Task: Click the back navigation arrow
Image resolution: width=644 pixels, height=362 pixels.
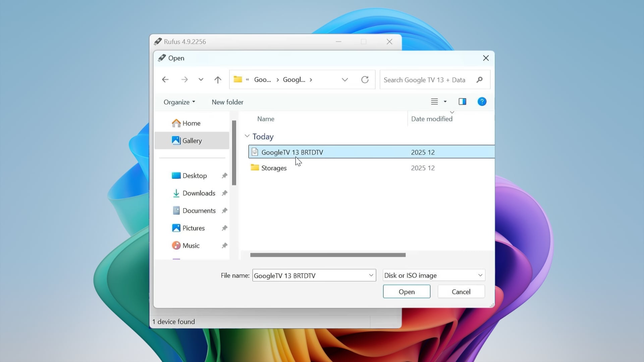Action: (165, 79)
